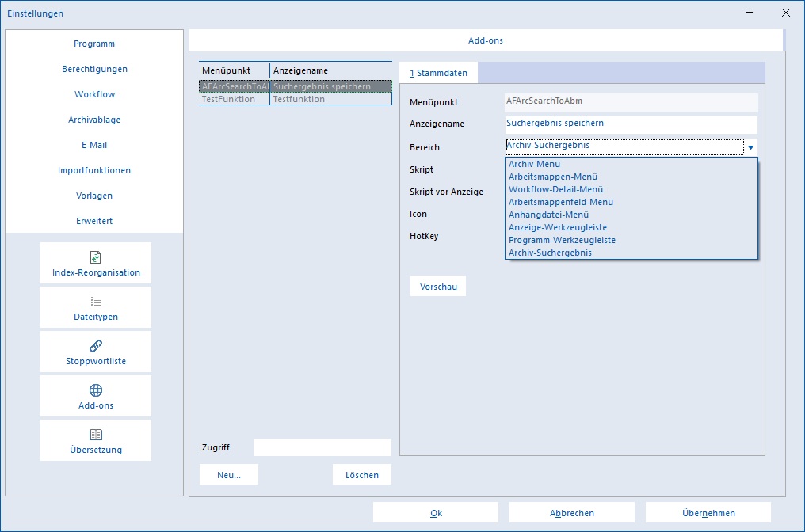Click the Menüpunkt column header

(234, 70)
